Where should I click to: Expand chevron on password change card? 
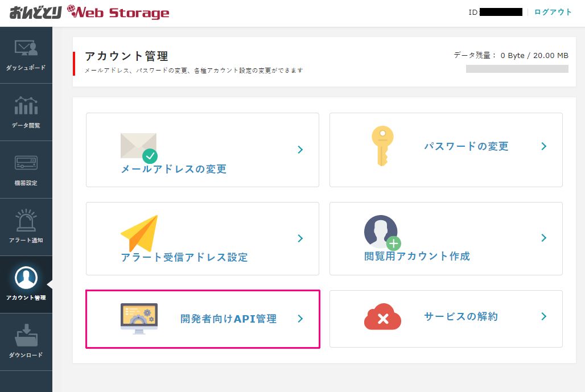(x=543, y=146)
